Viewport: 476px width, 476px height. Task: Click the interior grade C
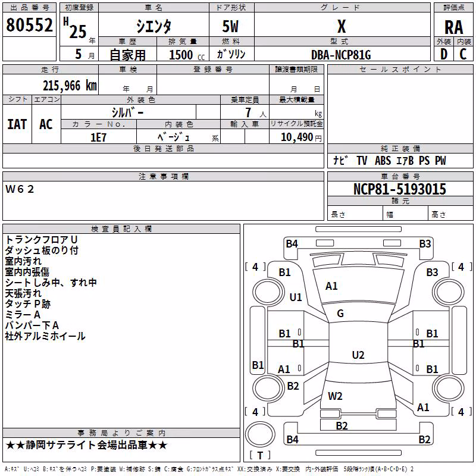pos(463,54)
